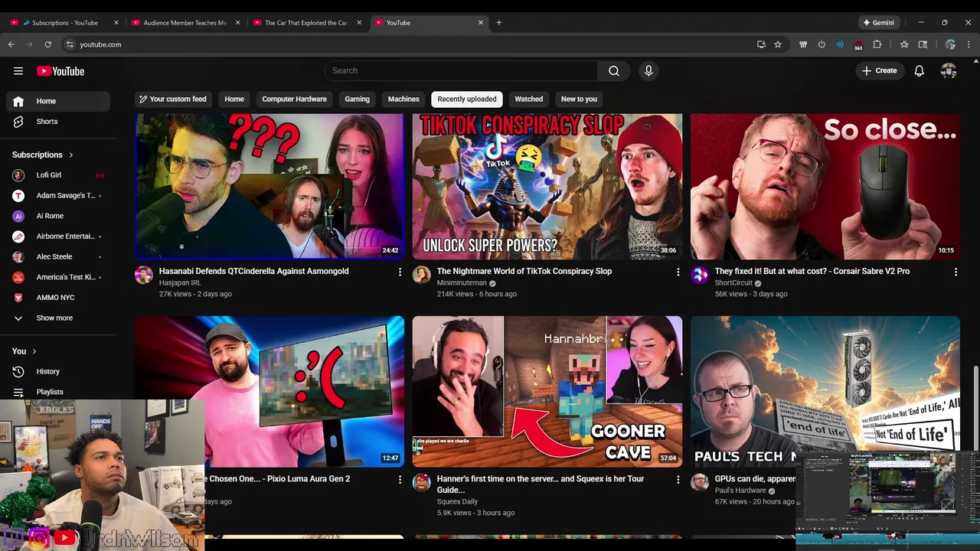Expand the You section chevron
Screen dimensions: 980x551
34,351
